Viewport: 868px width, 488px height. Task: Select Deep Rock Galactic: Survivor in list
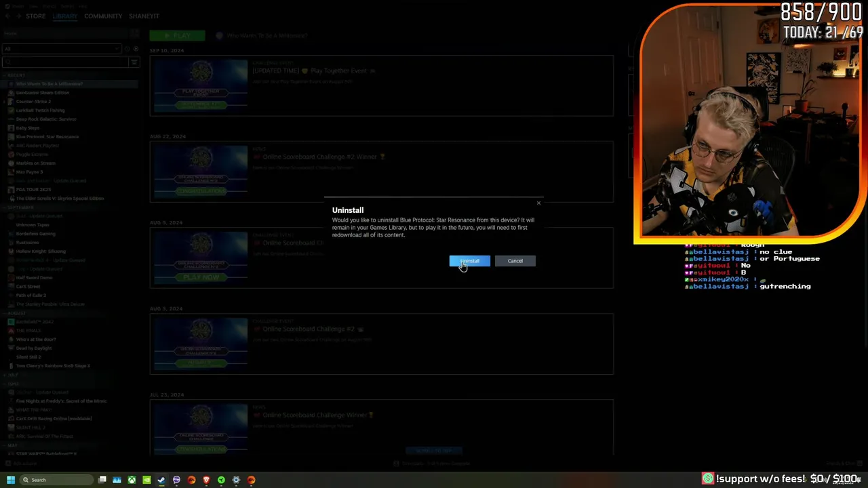(x=46, y=119)
